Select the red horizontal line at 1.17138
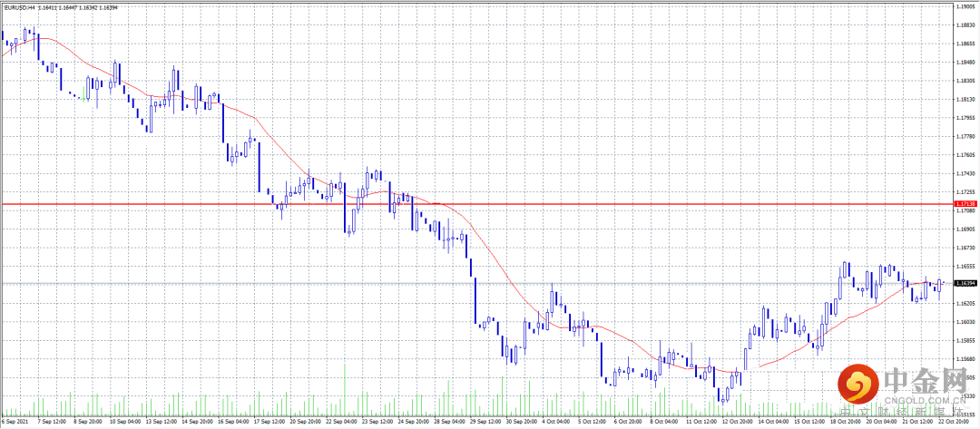980x429 pixels. pyautogui.click(x=477, y=204)
